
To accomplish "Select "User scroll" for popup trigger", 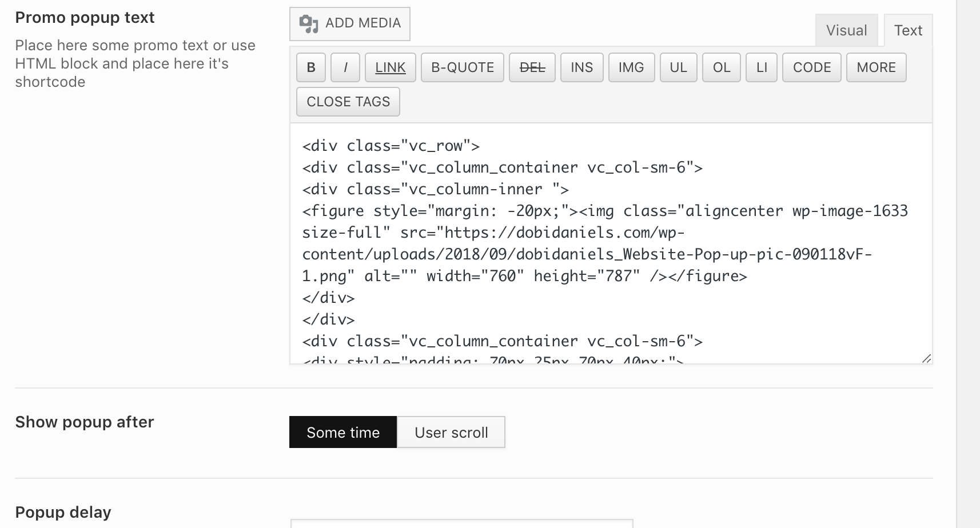I will click(451, 432).
